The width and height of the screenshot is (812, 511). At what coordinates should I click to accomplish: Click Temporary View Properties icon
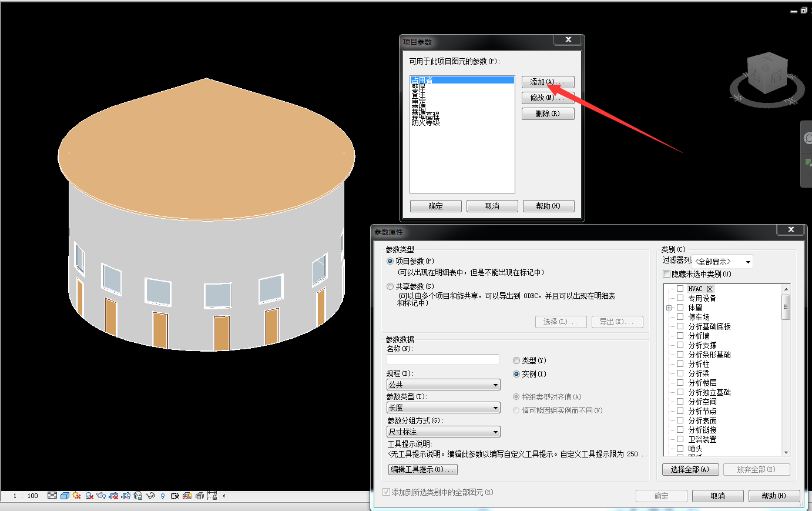175,496
